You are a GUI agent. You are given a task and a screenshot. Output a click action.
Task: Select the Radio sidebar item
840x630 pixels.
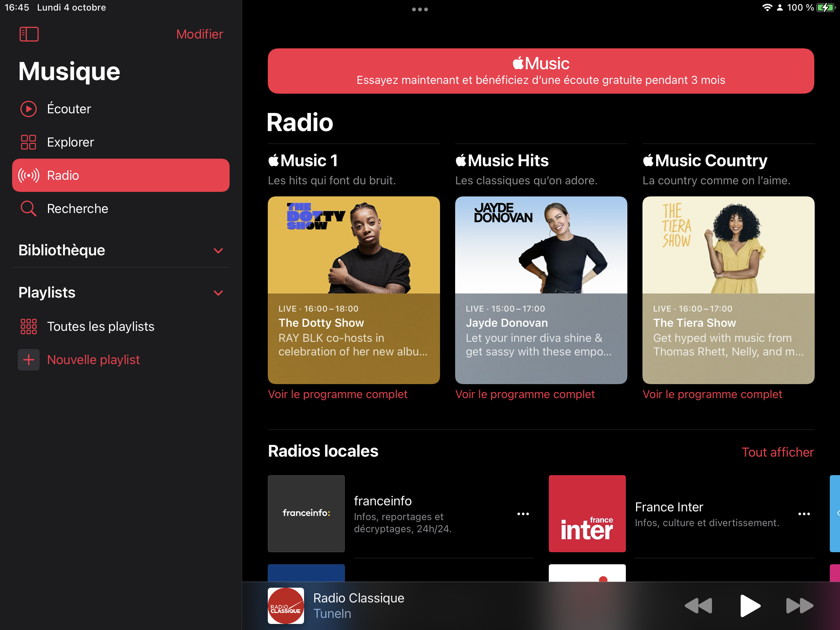click(121, 176)
